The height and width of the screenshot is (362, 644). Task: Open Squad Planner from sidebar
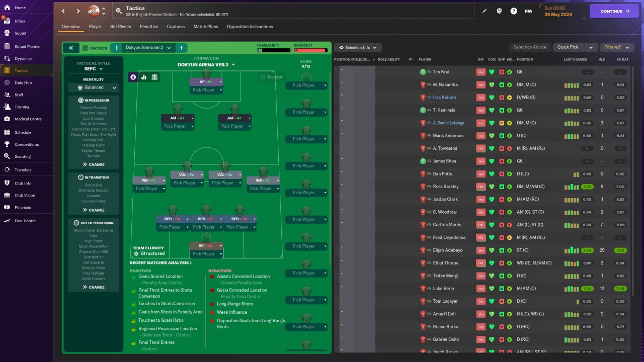27,46
